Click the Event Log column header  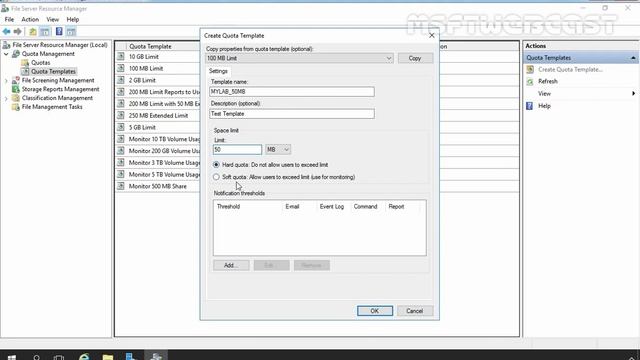[332, 207]
